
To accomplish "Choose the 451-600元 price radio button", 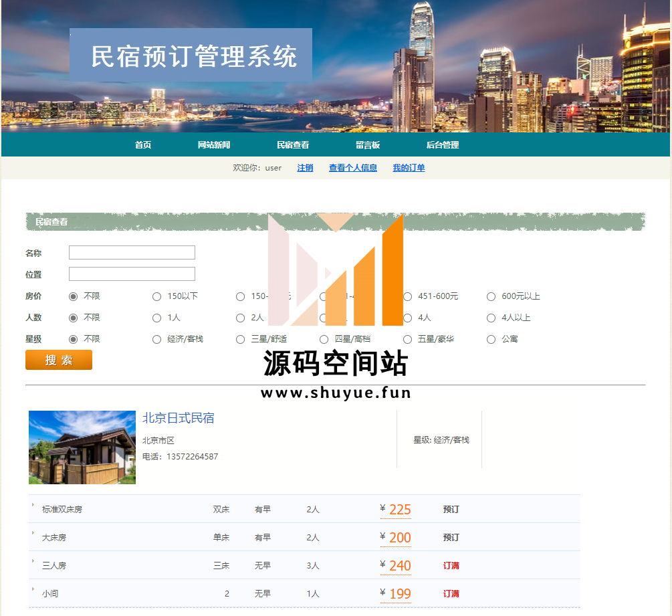I will coord(408,297).
